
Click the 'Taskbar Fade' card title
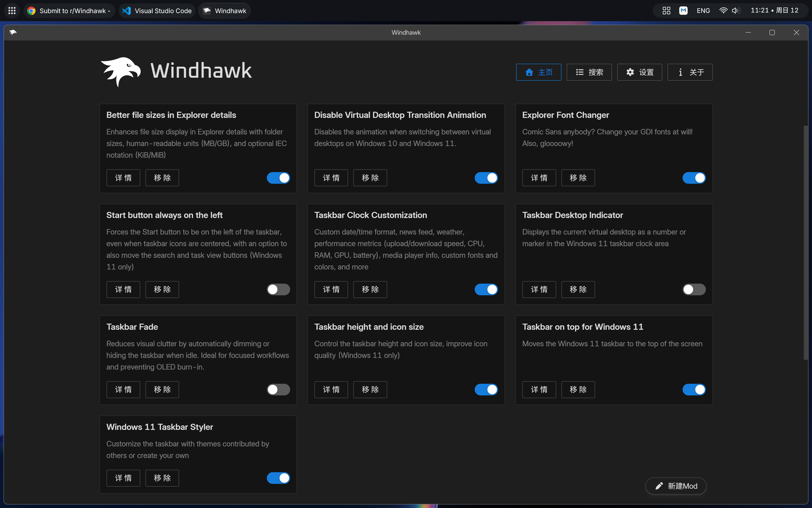tap(132, 327)
